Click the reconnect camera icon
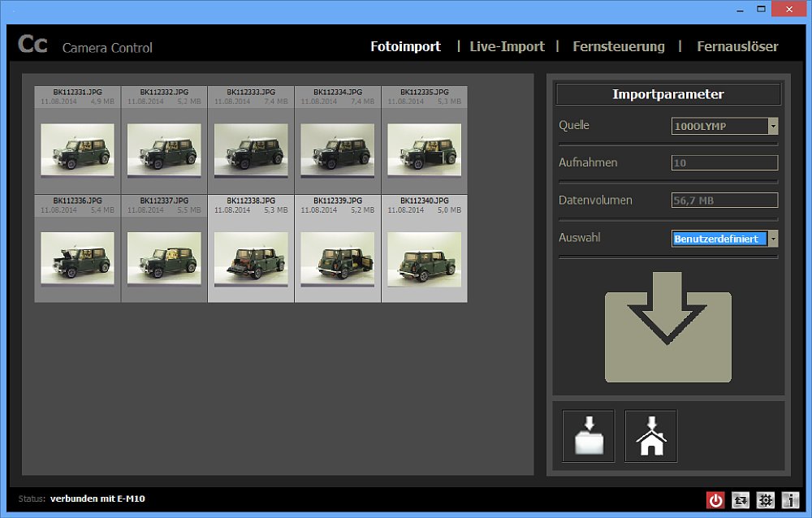This screenshot has width=812, height=518. [740, 501]
